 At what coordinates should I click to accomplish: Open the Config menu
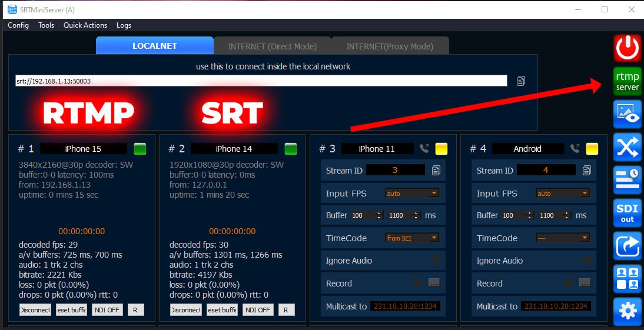tap(18, 25)
